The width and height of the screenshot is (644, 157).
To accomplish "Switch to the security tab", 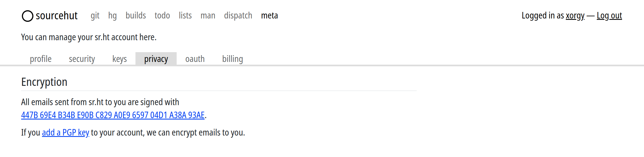I will click(x=82, y=59).
